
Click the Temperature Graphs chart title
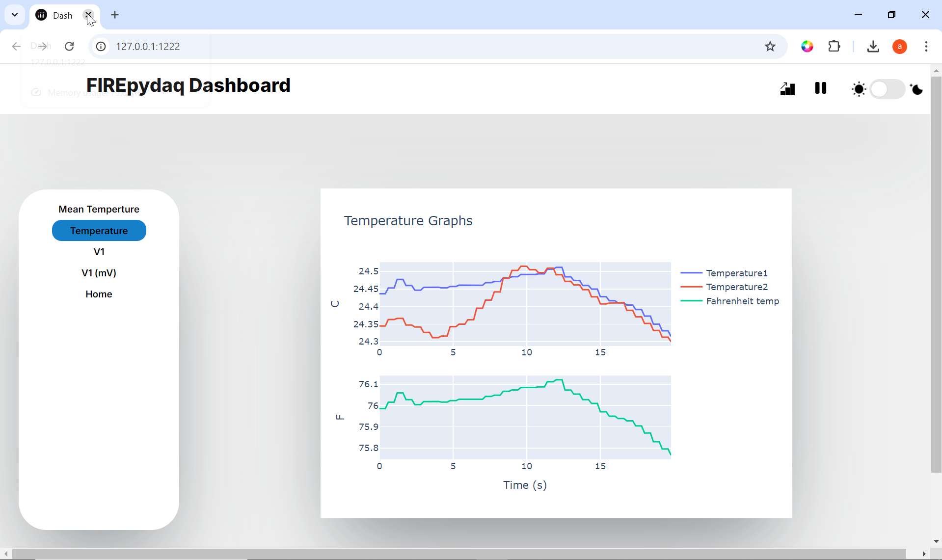click(x=408, y=221)
